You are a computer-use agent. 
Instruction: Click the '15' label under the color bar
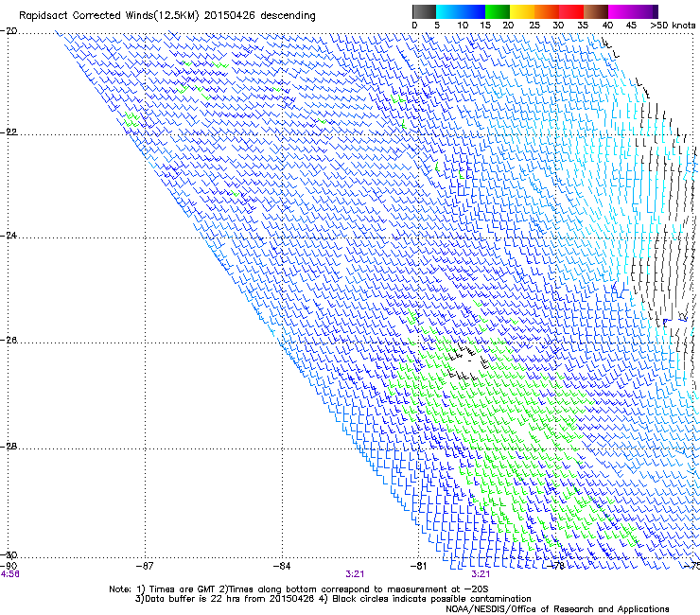point(485,26)
